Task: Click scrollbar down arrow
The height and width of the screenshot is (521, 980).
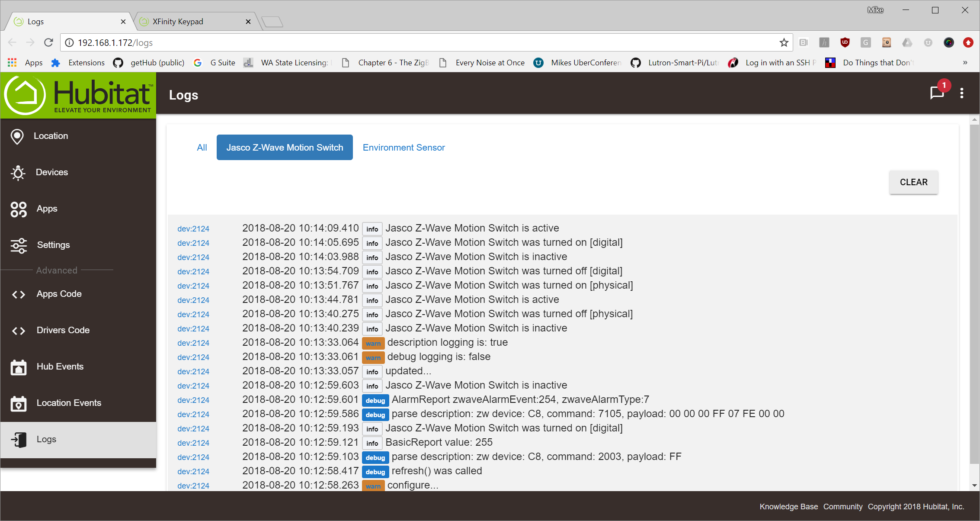Action: pyautogui.click(x=974, y=486)
